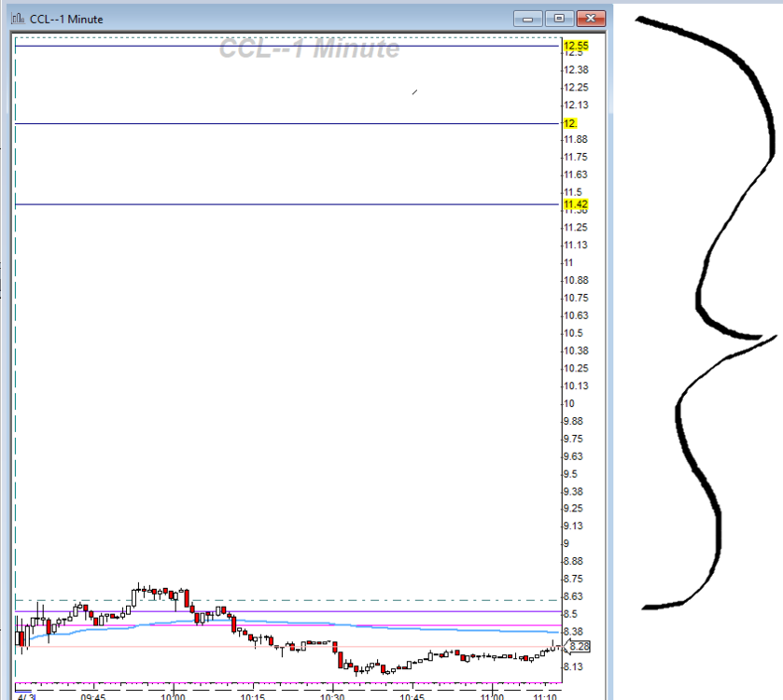This screenshot has height=700, width=783.
Task: Click the 09:45 label on the time axis
Action: click(x=93, y=695)
